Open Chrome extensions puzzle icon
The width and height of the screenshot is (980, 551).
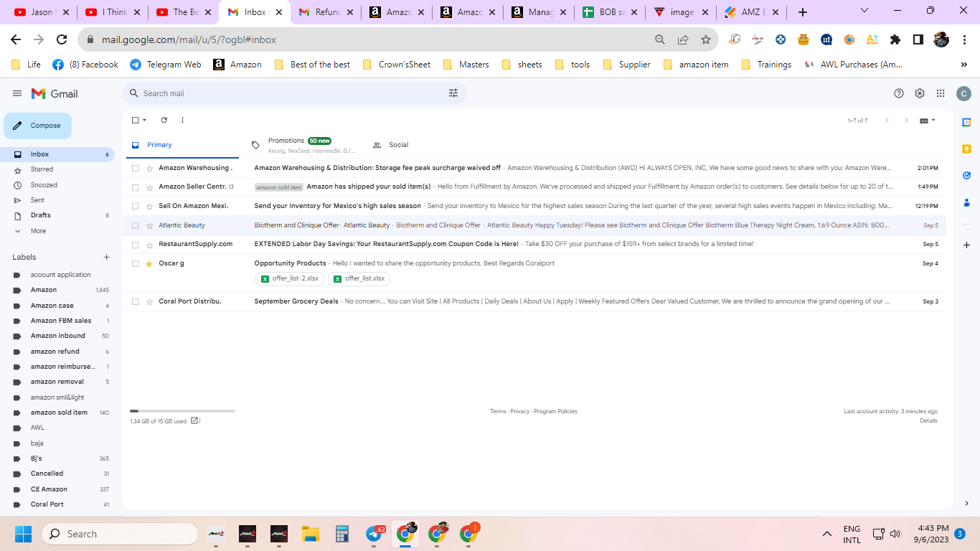(895, 39)
